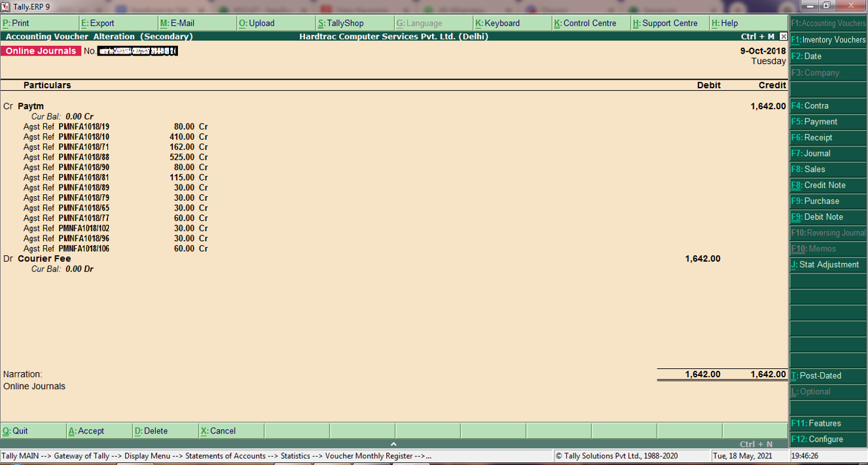The height and width of the screenshot is (465, 868).
Task: Click reference PMNFA1018/19
Action: pos(84,127)
